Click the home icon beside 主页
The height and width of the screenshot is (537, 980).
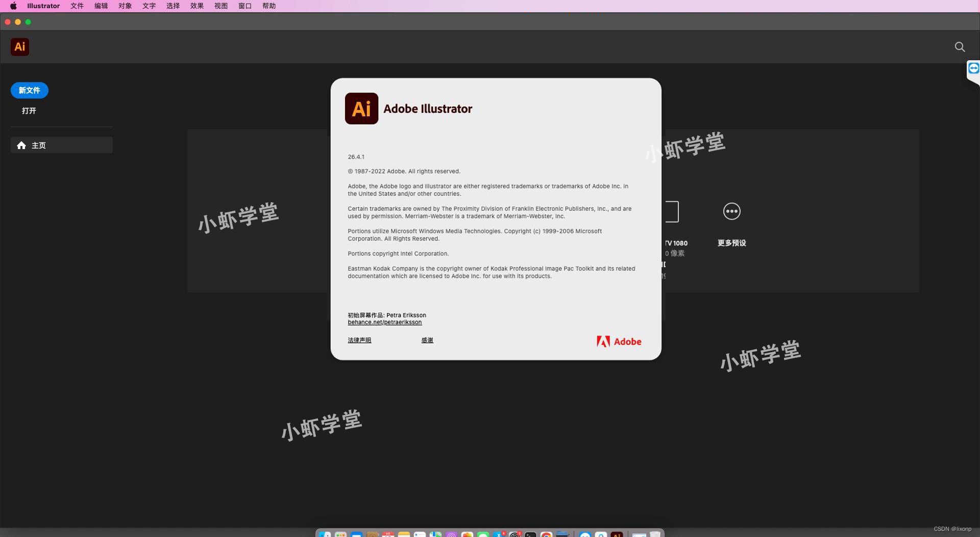21,145
